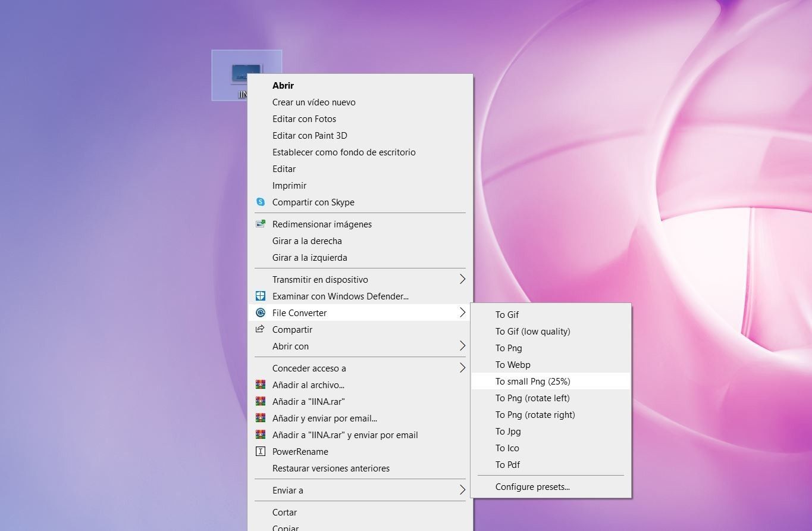The width and height of the screenshot is (812, 531).
Task: Expand the Transmitir en dispositivo submenu arrow
Action: (462, 280)
